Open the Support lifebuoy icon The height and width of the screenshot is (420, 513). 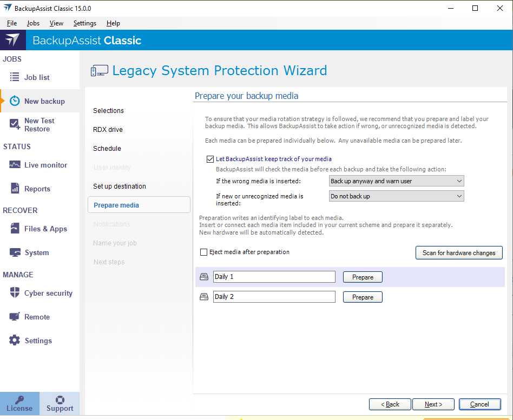pos(60,400)
